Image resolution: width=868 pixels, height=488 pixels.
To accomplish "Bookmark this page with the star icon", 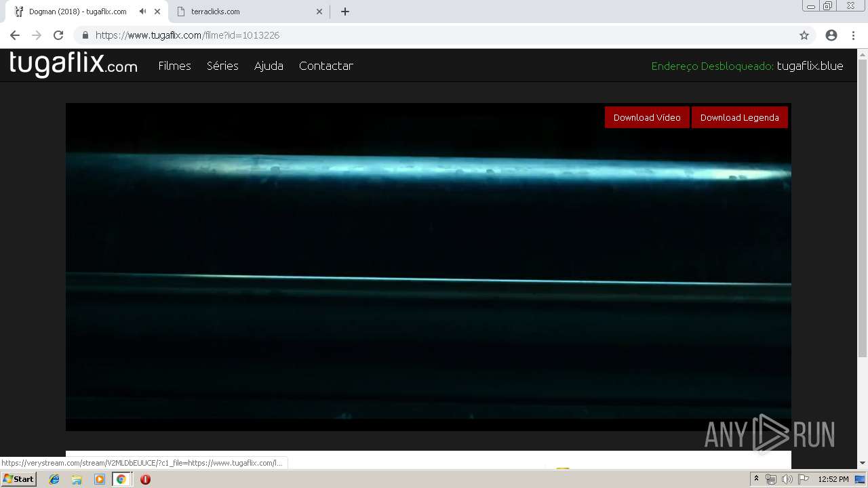I will [804, 35].
